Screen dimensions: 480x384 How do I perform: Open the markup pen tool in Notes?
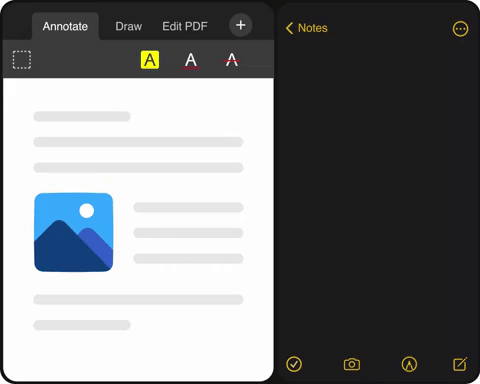pos(409,364)
